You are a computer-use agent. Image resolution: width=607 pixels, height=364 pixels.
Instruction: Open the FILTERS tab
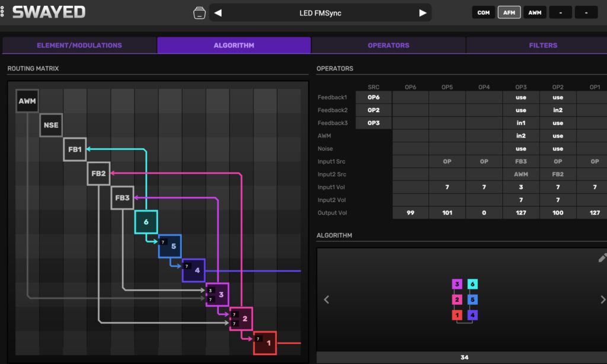543,45
